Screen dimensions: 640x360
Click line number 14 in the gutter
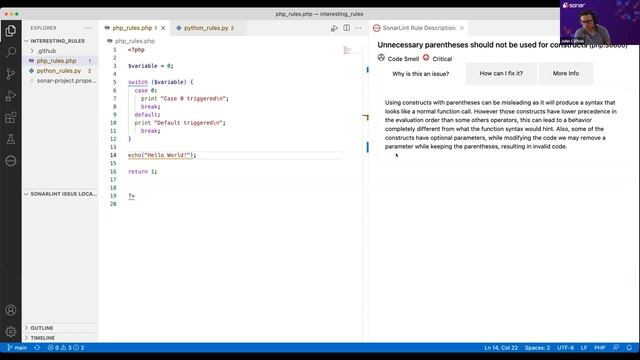pyautogui.click(x=113, y=155)
